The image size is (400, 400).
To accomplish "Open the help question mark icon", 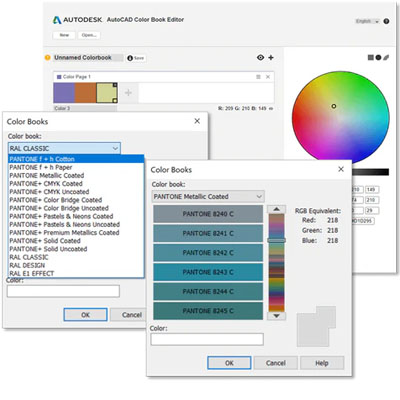I will [x=386, y=21].
